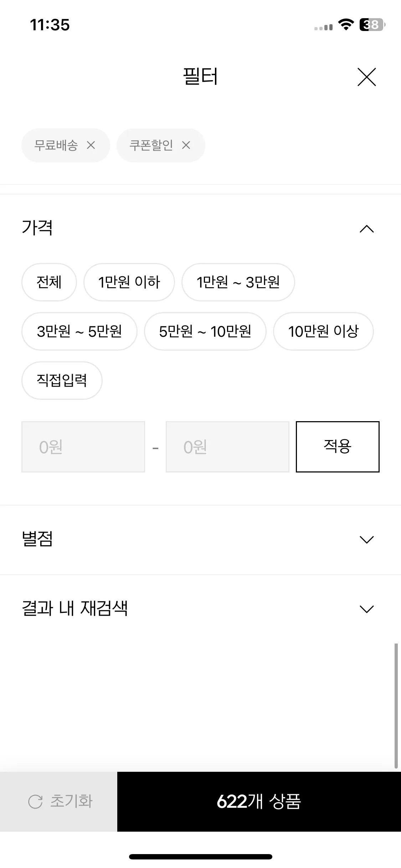
Task: Select the 1만원 이하 price chip
Action: (129, 282)
